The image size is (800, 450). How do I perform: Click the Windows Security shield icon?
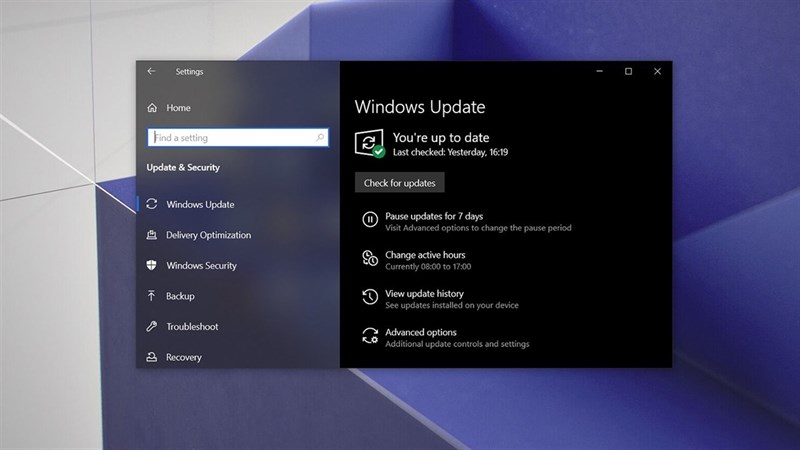pos(152,266)
